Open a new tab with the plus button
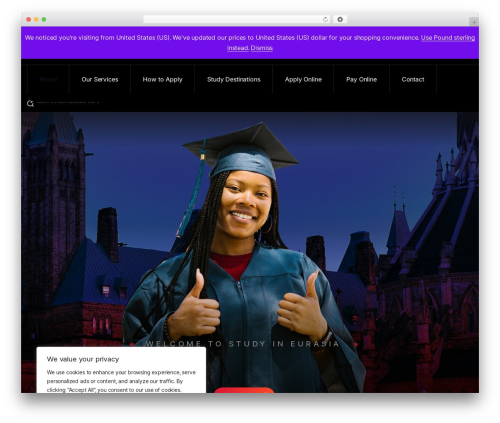 coord(474,22)
